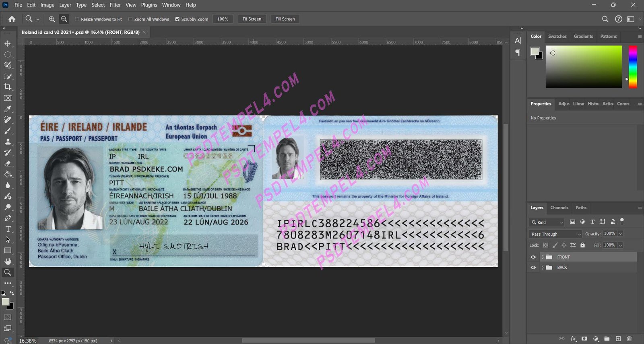The image size is (644, 344).
Task: Add a layer mask
Action: pos(584,339)
